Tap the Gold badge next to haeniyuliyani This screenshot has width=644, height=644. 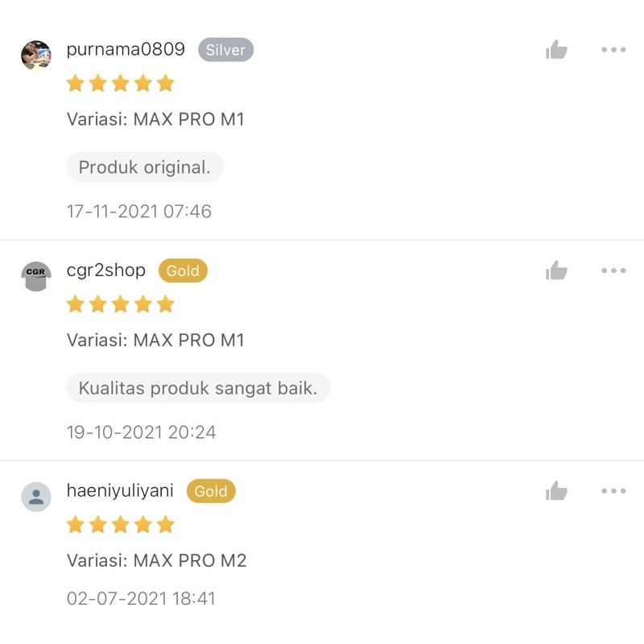(x=211, y=491)
